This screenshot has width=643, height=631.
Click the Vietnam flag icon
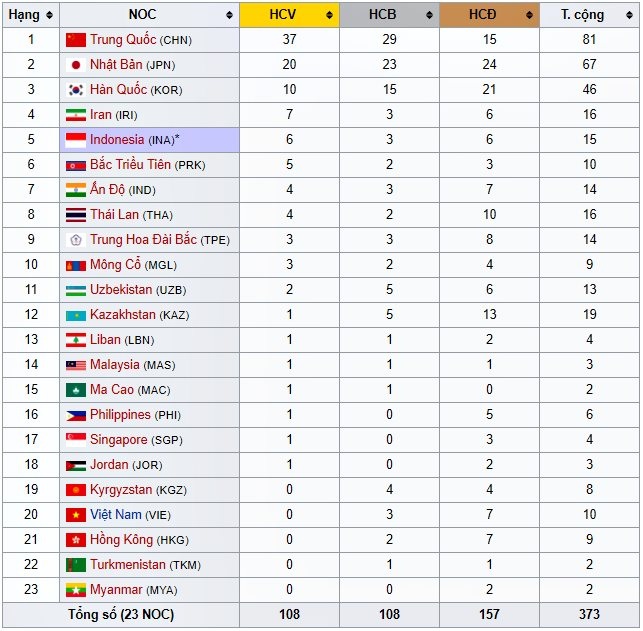pos(76,515)
